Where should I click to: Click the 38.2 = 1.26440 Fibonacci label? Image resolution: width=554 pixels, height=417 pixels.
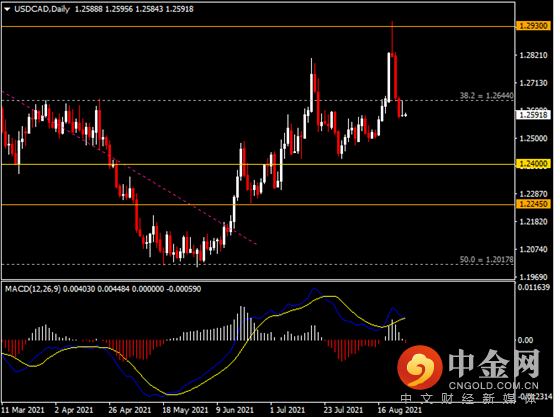click(487, 95)
